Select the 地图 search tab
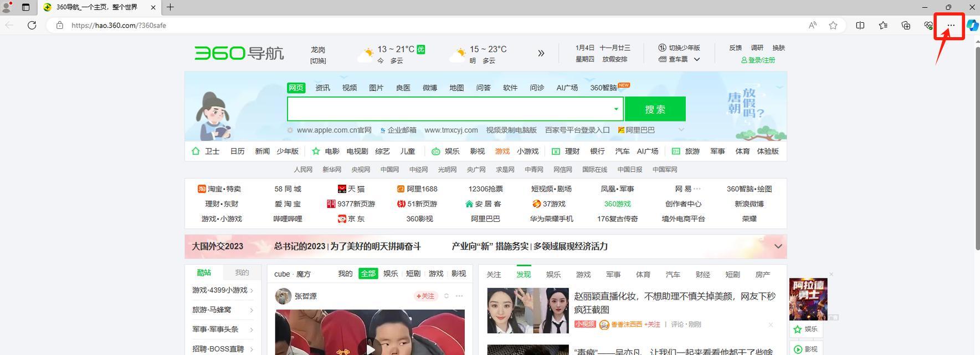This screenshot has height=355, width=980. (x=456, y=88)
